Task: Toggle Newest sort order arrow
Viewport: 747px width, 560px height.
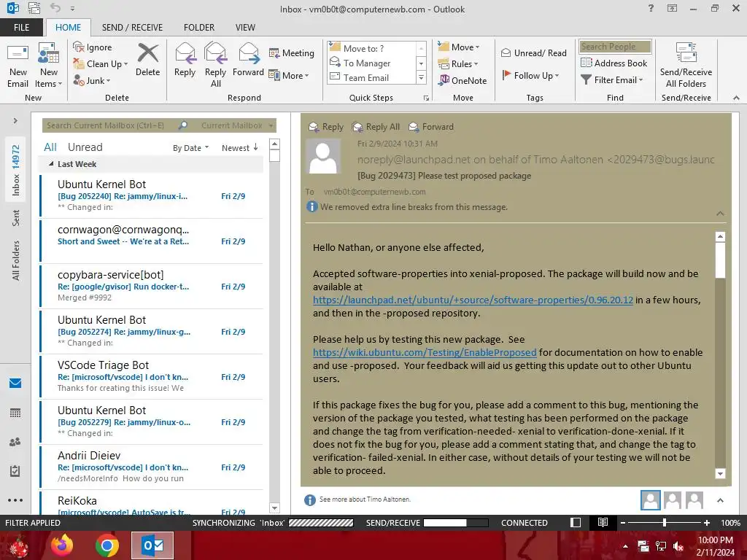Action: point(256,147)
